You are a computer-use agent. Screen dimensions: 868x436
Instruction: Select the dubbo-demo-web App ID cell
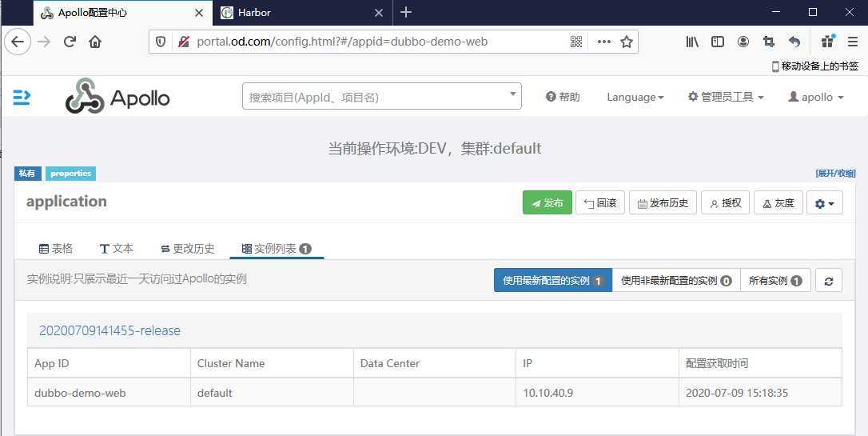109,393
